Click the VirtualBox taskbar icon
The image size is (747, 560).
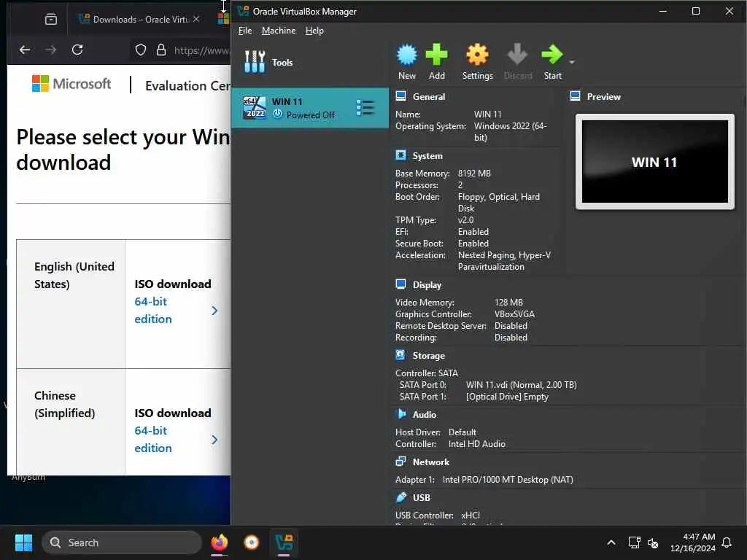coord(284,542)
